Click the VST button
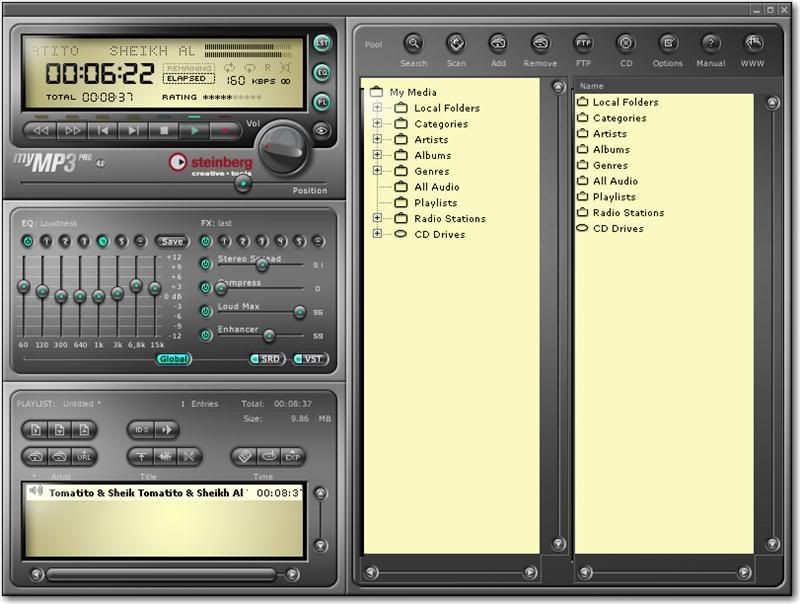The height and width of the screenshot is (604, 800). [x=311, y=359]
